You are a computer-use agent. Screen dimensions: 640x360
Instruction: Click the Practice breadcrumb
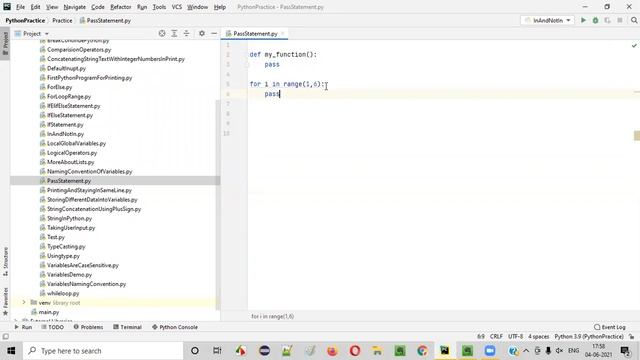tap(62, 20)
